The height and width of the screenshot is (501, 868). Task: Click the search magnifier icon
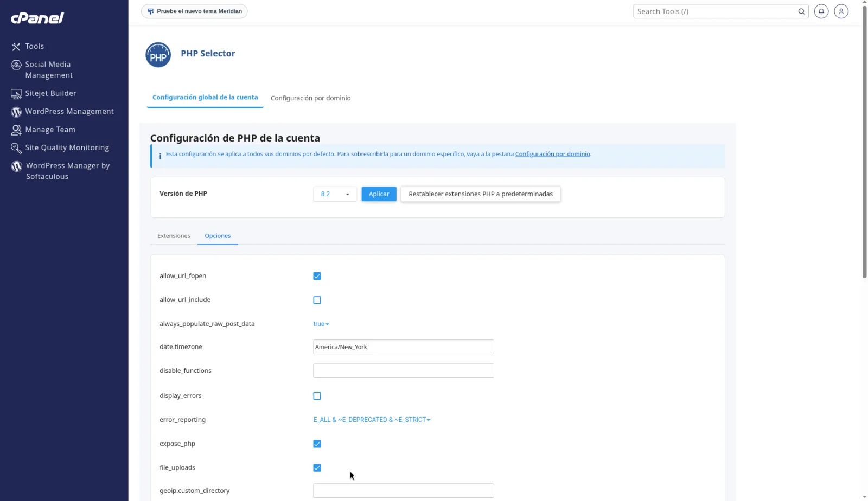coord(801,11)
